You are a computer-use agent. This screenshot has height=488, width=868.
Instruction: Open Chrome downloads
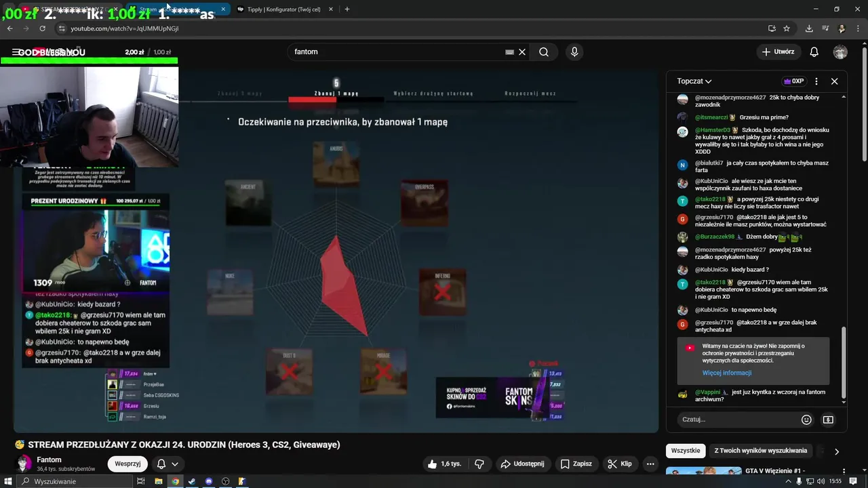point(809,28)
